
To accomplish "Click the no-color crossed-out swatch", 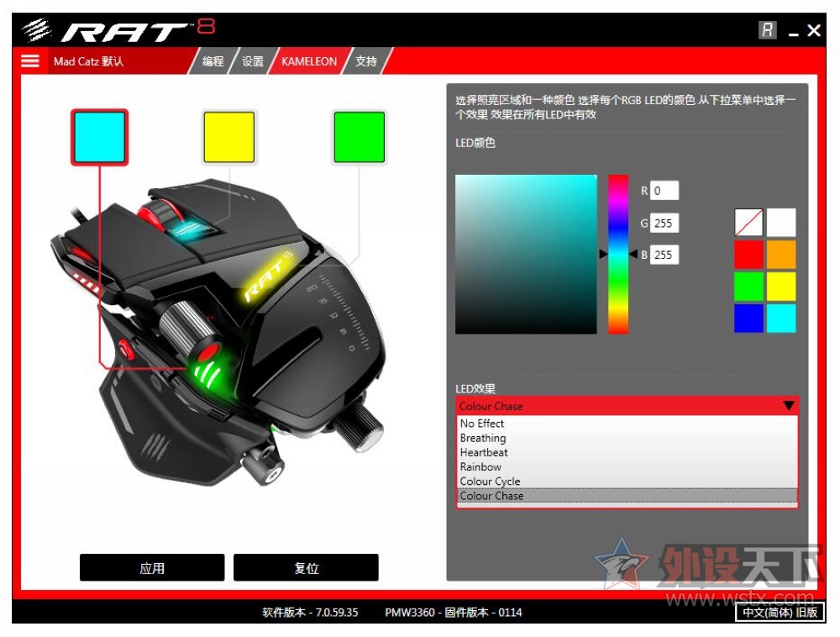I will click(x=748, y=222).
